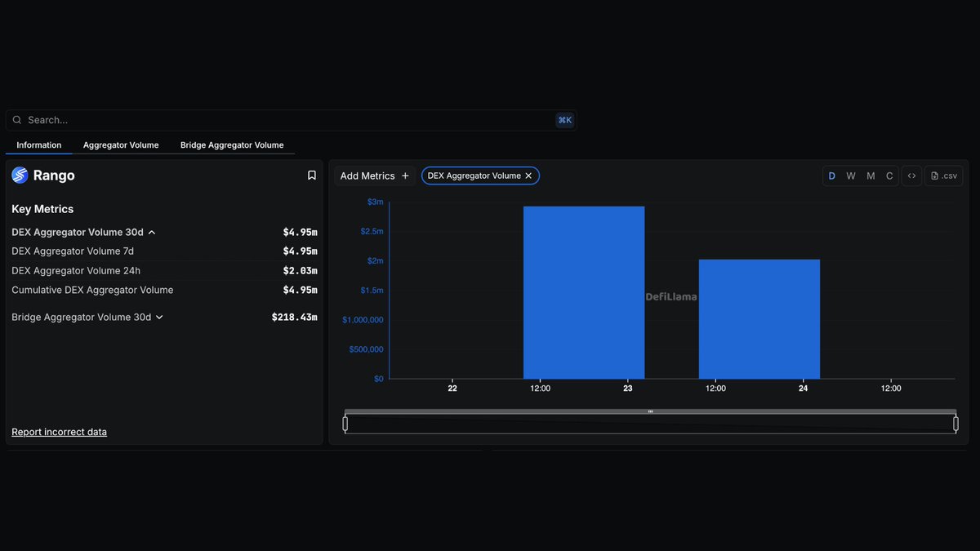Switch chart to monthly (M) grouping
Screen dimensions: 980x551
[x=871, y=176]
